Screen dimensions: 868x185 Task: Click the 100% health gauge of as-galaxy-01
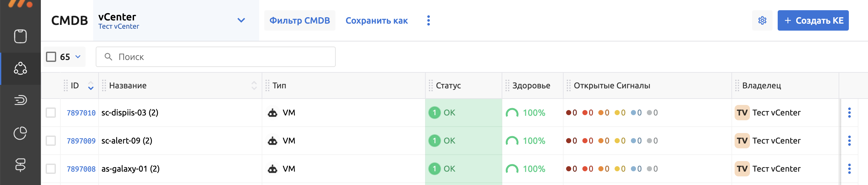(x=528, y=168)
